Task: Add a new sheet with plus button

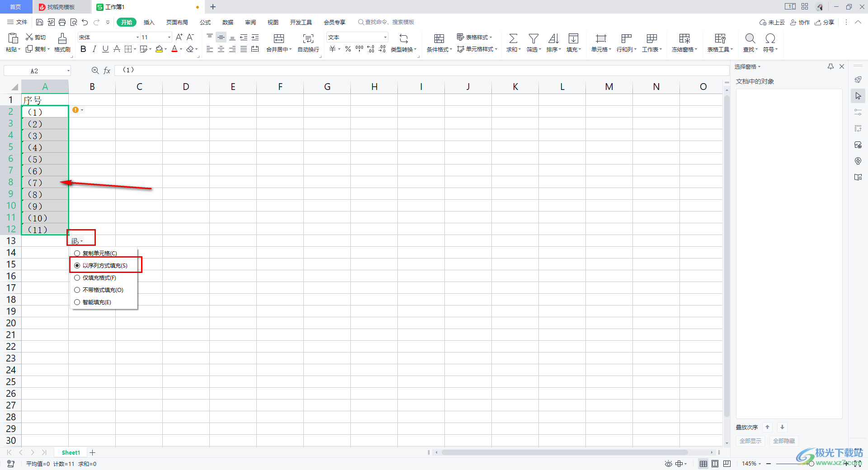Action: point(93,452)
